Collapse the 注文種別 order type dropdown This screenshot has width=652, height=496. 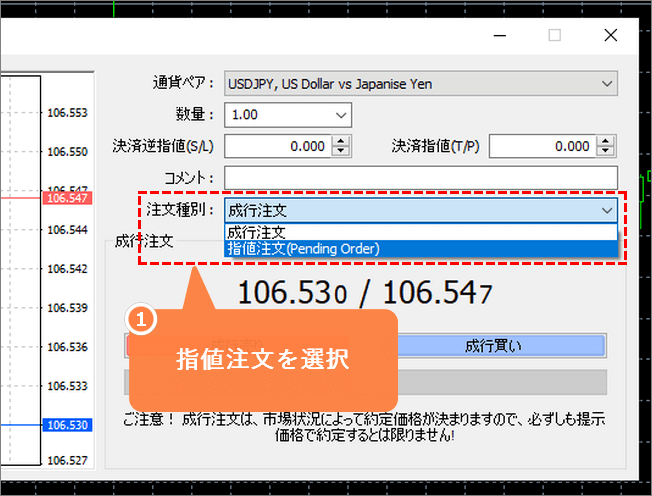click(607, 210)
